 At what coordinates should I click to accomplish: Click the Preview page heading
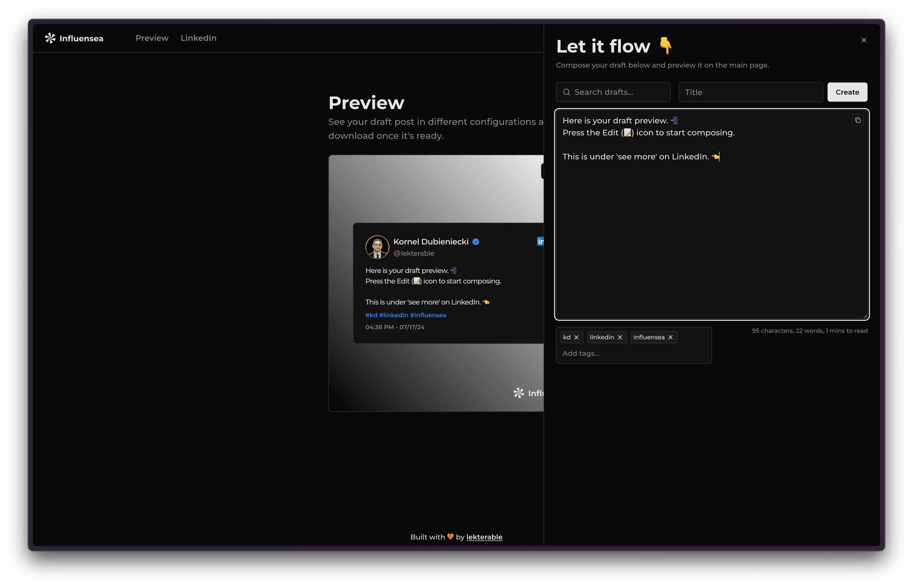(x=366, y=103)
